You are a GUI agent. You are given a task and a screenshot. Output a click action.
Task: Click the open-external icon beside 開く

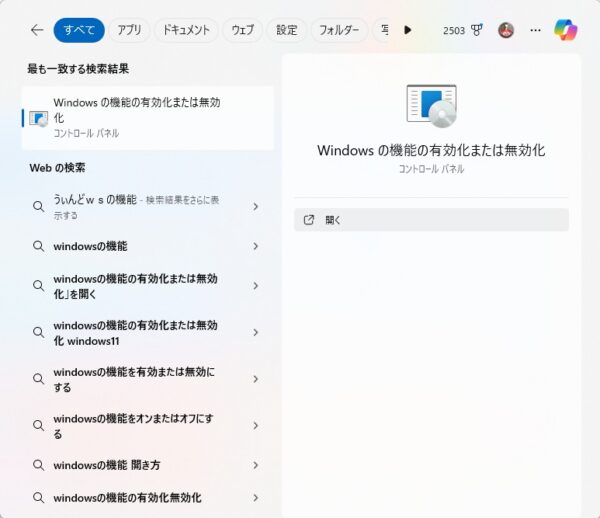coord(308,220)
